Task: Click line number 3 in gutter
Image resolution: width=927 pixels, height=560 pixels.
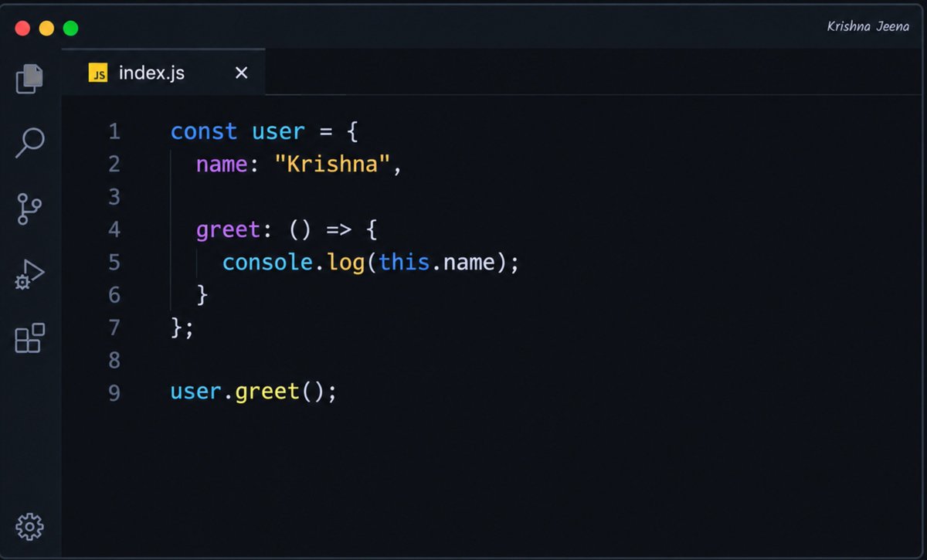Action: 114,197
